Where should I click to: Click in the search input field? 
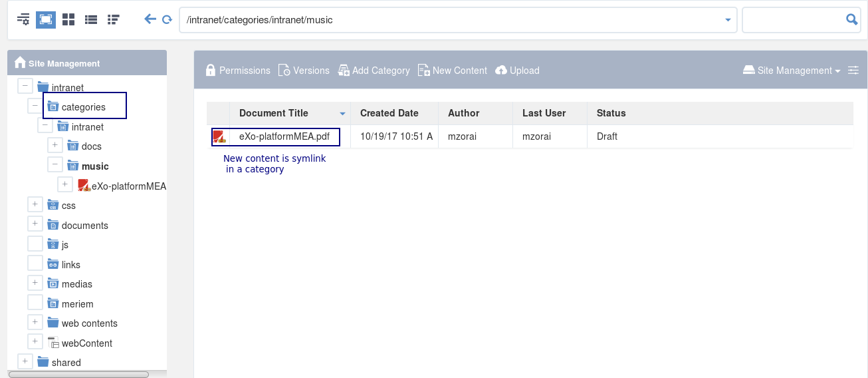(794, 20)
